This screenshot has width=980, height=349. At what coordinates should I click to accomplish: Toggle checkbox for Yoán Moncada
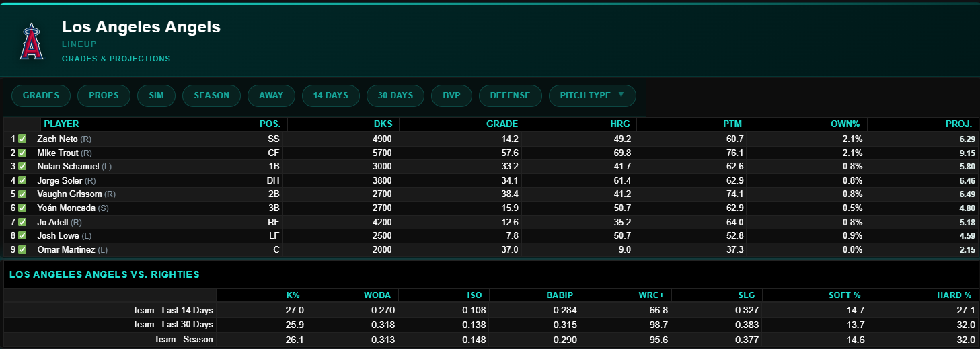22,208
